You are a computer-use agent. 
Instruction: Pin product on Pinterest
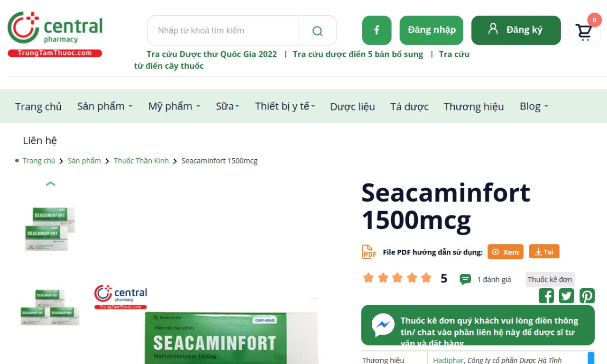[x=587, y=296]
